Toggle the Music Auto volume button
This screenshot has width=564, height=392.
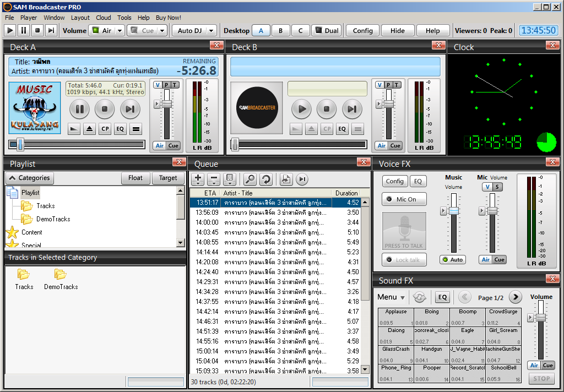click(453, 260)
